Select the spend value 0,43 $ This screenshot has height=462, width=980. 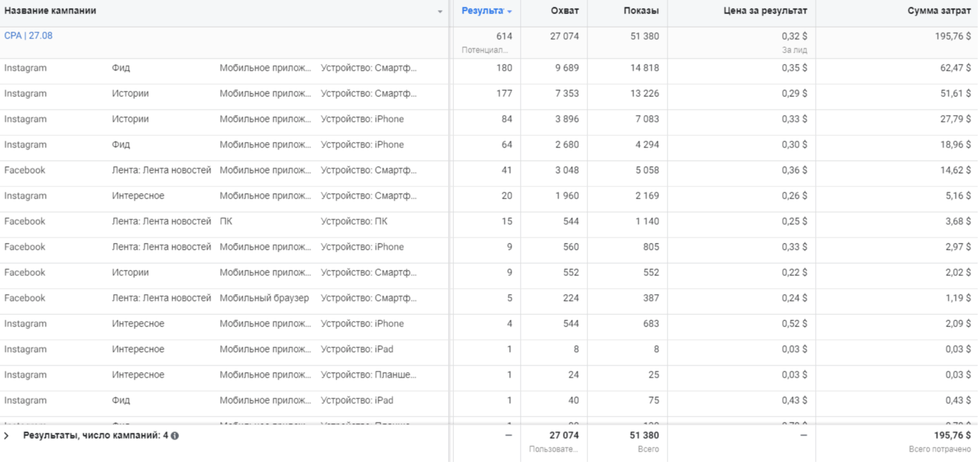(958, 400)
